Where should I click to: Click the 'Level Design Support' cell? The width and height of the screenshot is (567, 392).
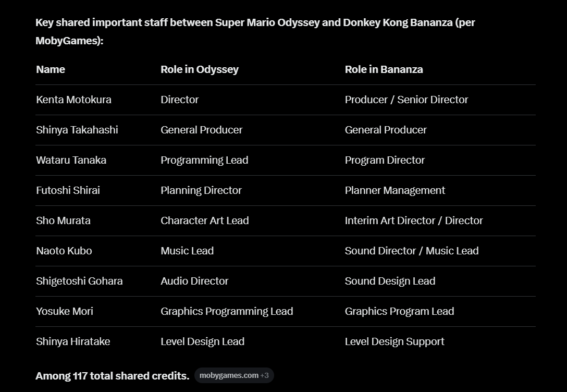[395, 341]
